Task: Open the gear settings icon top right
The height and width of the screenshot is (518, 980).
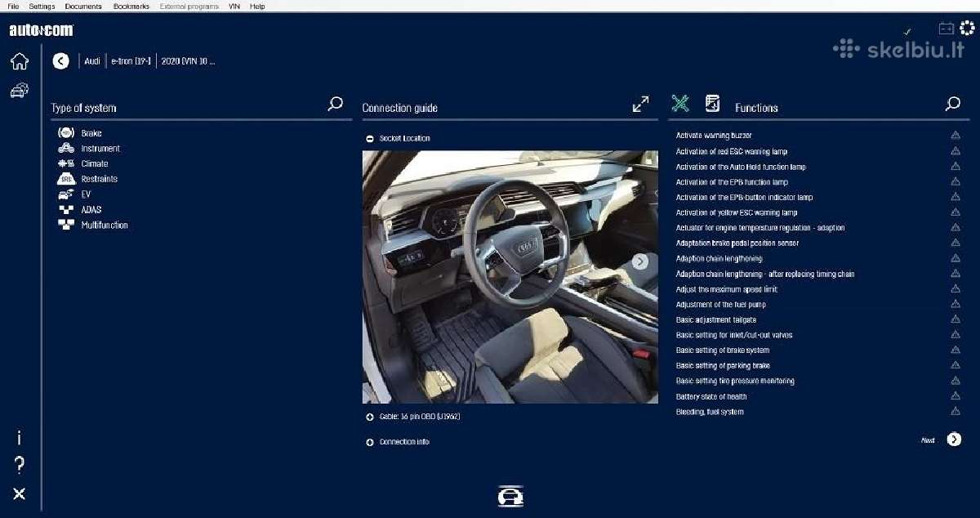Action: 967,29
